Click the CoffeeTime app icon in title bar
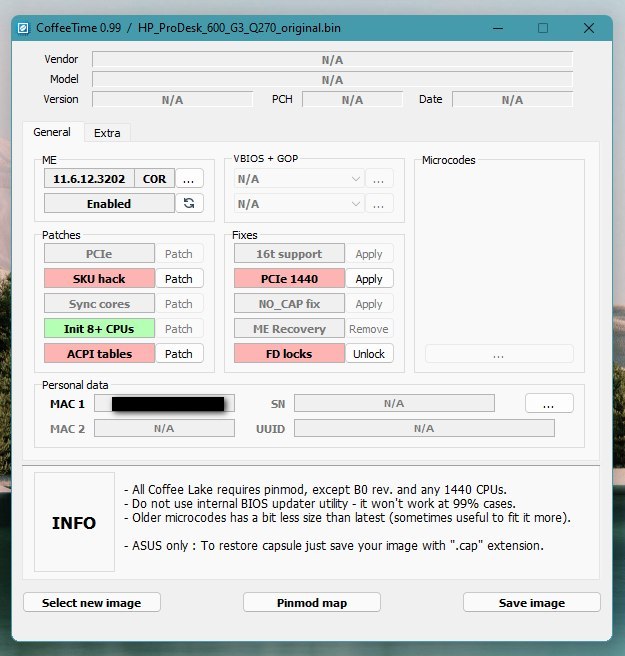Screen dimensions: 625x656 [23, 28]
